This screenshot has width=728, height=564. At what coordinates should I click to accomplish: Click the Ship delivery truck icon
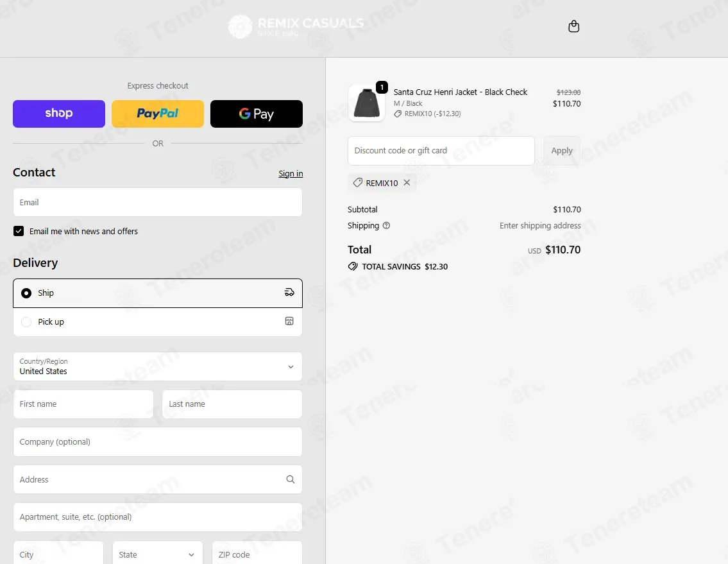[x=289, y=292]
